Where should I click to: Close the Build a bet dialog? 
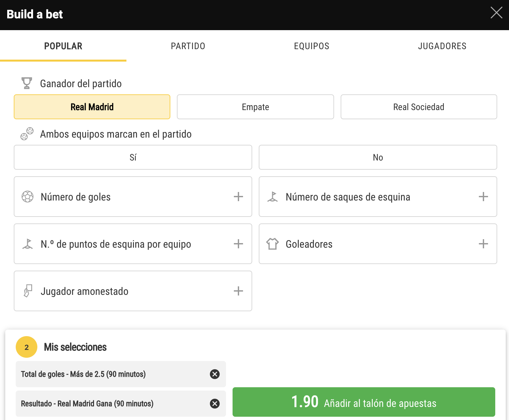click(496, 13)
